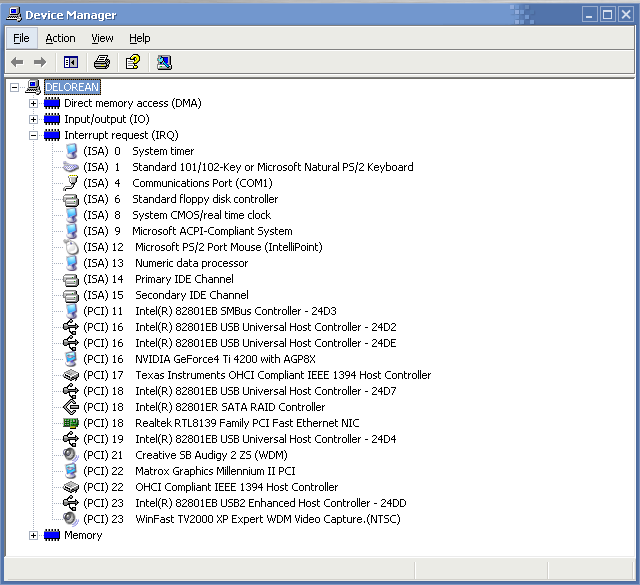Select Creative SB Audigy 2 ZS (WDM)
640x585 pixels.
[185, 455]
